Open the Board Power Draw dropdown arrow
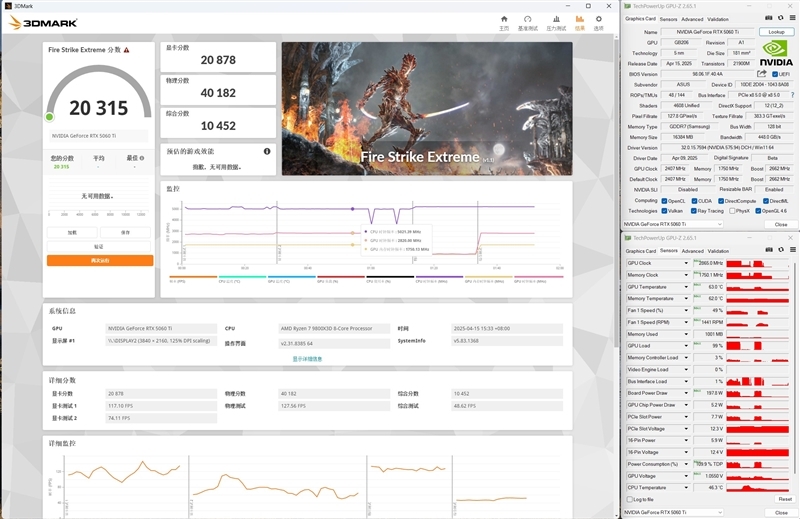The height and width of the screenshot is (519, 800). click(686, 393)
